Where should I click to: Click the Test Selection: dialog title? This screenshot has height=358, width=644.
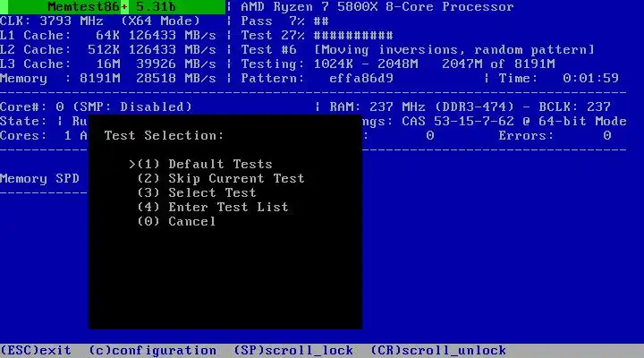click(x=164, y=136)
